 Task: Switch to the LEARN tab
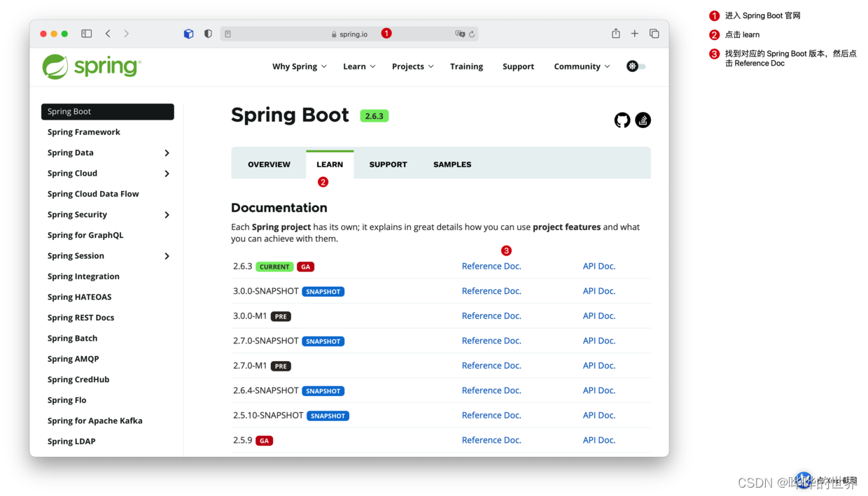pos(330,164)
